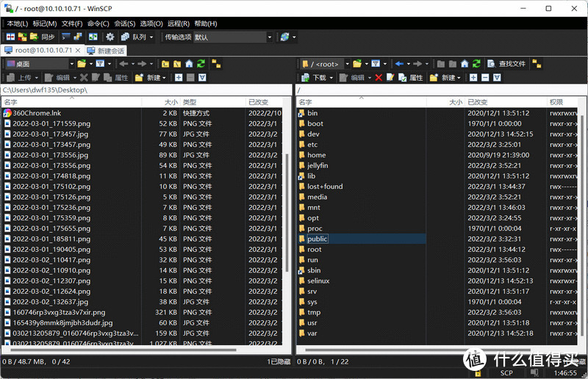
Task: Sort remote files by 已改变 column header
Action: tap(506, 102)
